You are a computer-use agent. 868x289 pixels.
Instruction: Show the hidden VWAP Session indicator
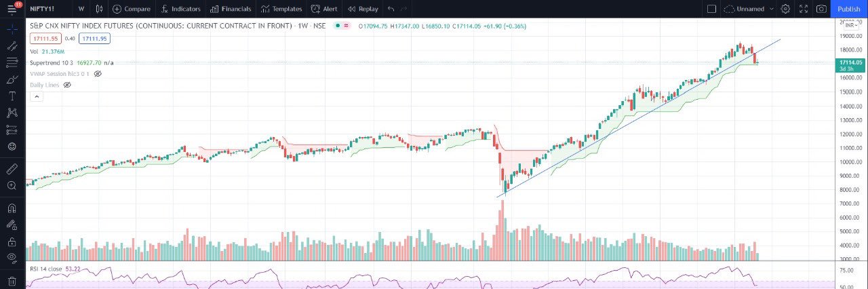[x=98, y=73]
